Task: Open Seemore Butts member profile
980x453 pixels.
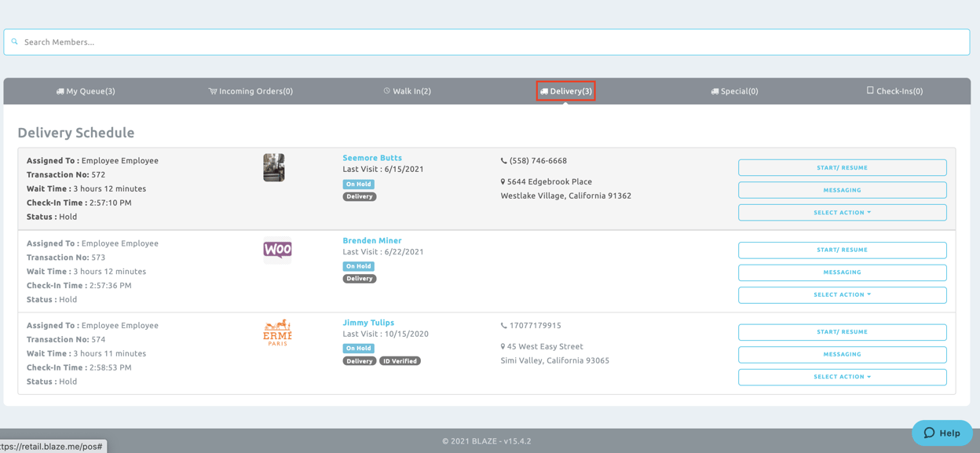Action: pos(372,158)
